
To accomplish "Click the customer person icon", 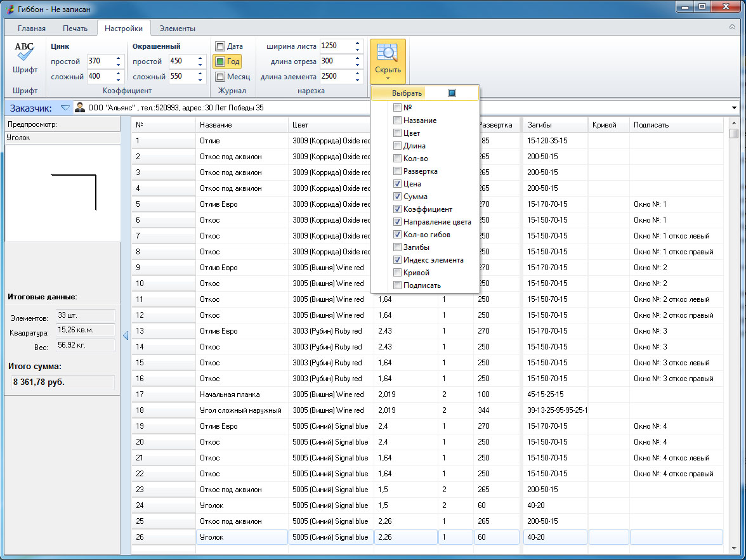I will 80,108.
